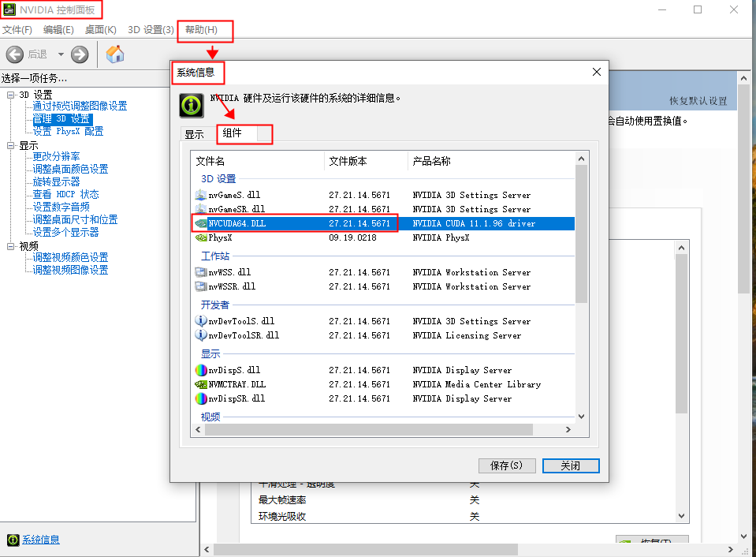The height and width of the screenshot is (557, 756).
Task: Switch to the 组件 tab
Action: pyautogui.click(x=233, y=133)
